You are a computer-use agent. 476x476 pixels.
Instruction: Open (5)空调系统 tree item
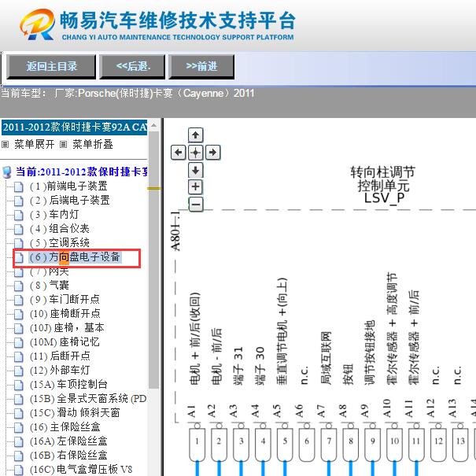click(59, 243)
